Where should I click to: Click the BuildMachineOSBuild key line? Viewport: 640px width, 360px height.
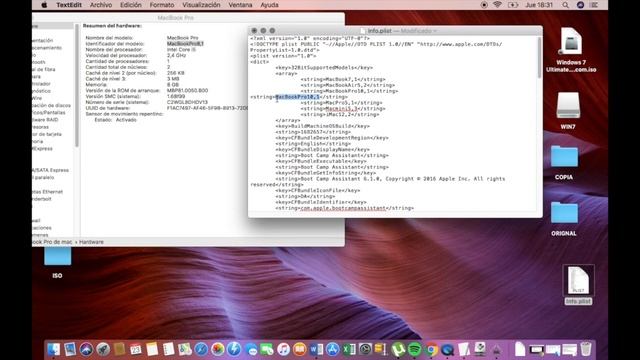tap(322, 127)
